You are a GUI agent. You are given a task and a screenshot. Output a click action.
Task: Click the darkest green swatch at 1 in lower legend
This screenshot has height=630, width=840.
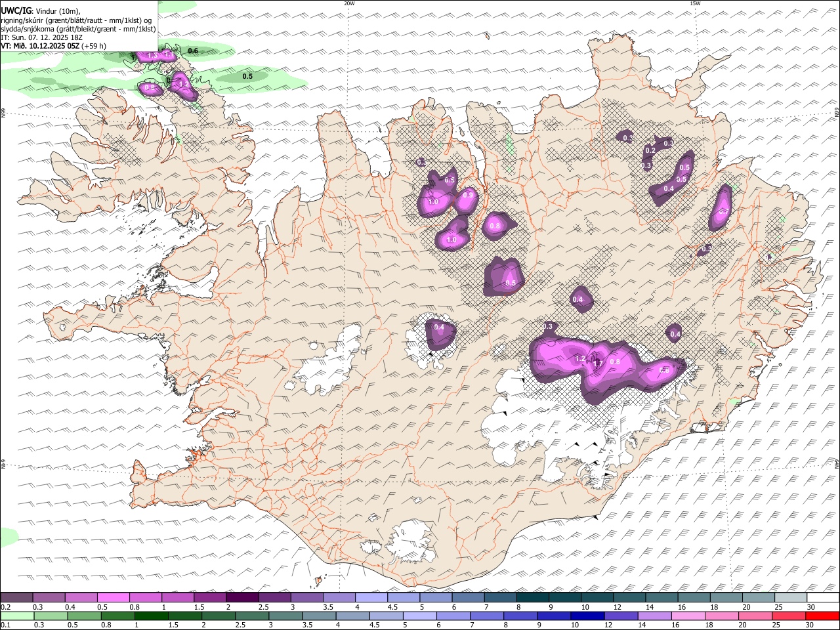point(151,616)
